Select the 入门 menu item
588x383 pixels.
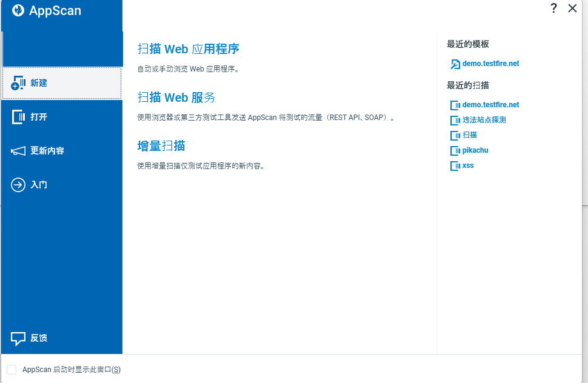tap(62, 185)
